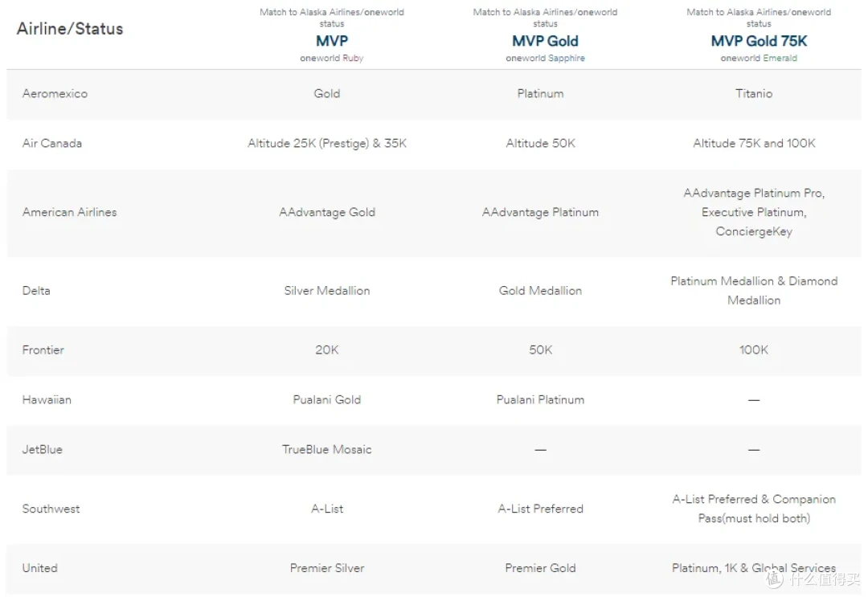Select the Aeromexico row label
This screenshot has width=868, height=597.
pos(55,93)
